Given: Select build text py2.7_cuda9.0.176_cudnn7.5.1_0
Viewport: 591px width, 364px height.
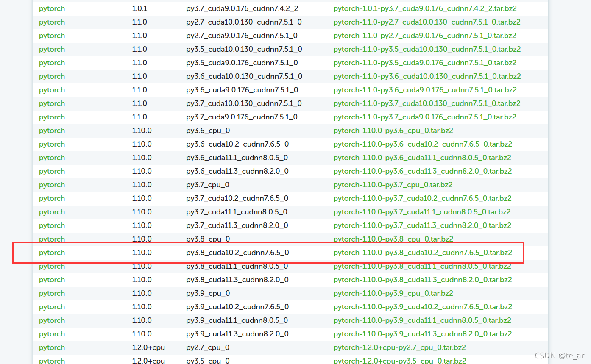Looking at the screenshot, I should 242,36.
